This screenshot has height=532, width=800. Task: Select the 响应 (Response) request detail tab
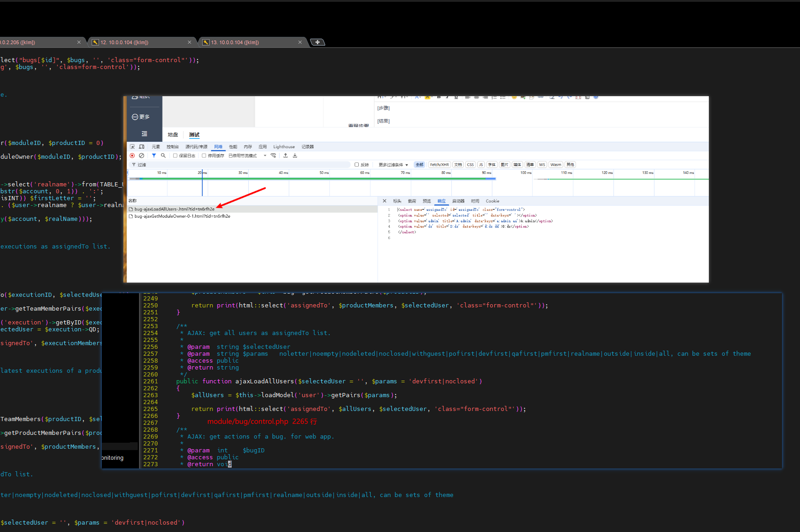[x=442, y=201]
